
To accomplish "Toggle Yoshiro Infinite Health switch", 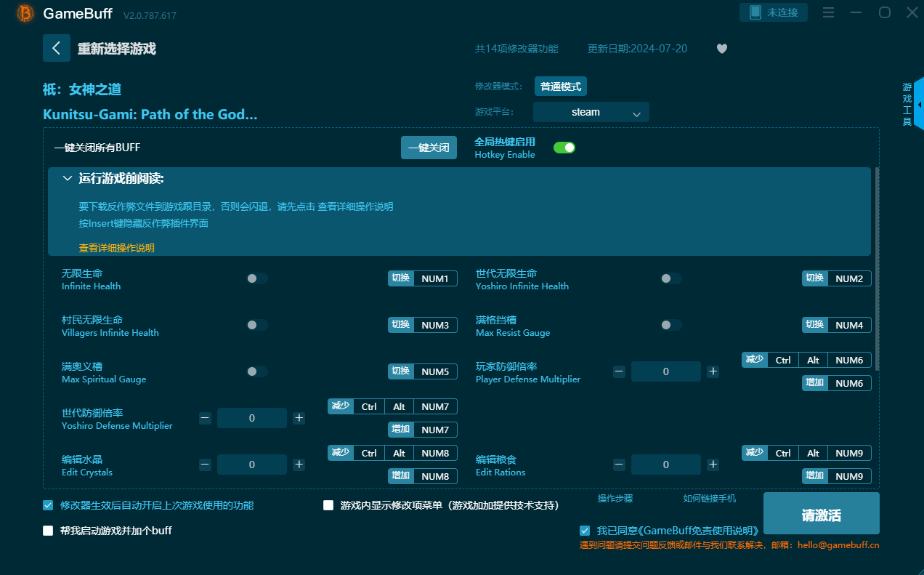I will coord(671,278).
